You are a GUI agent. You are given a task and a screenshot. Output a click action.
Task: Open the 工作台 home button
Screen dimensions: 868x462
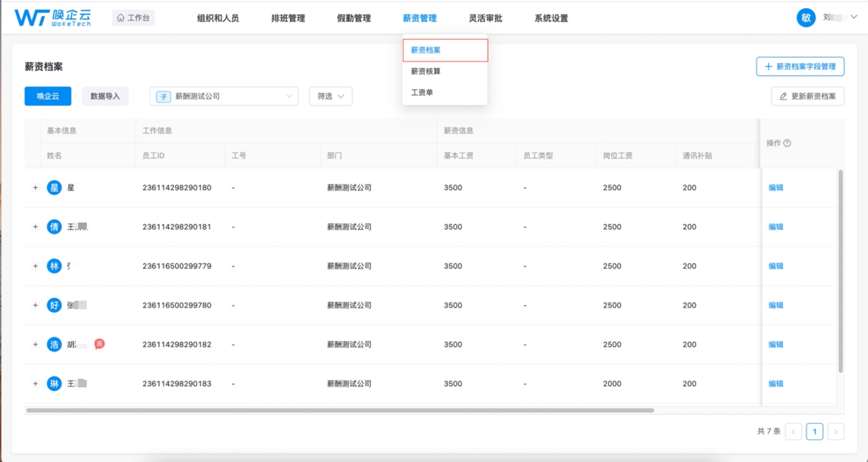click(x=133, y=18)
